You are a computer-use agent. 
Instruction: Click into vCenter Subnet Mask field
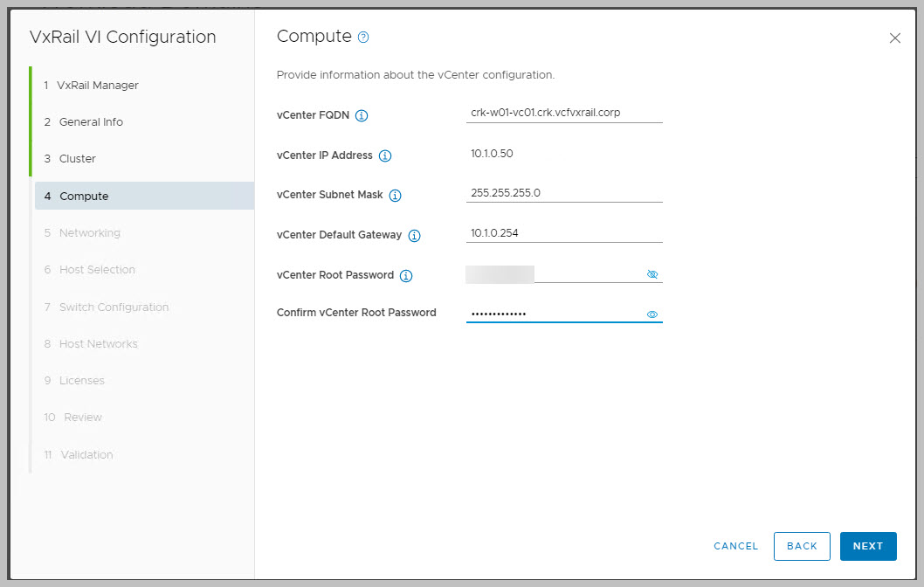[563, 193]
